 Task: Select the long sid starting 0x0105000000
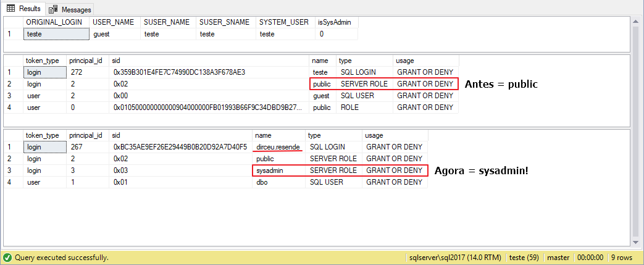pos(209,107)
